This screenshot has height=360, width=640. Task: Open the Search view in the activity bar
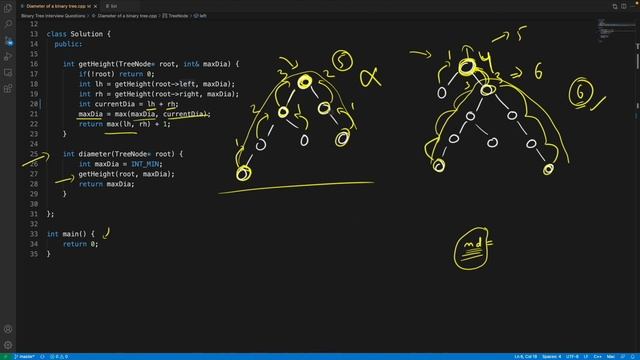8,24
